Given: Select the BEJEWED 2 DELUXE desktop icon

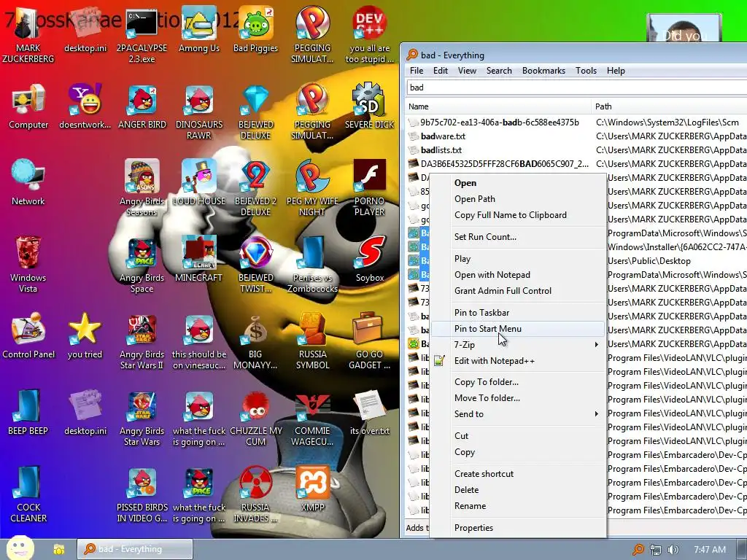Looking at the screenshot, I should coord(256,189).
